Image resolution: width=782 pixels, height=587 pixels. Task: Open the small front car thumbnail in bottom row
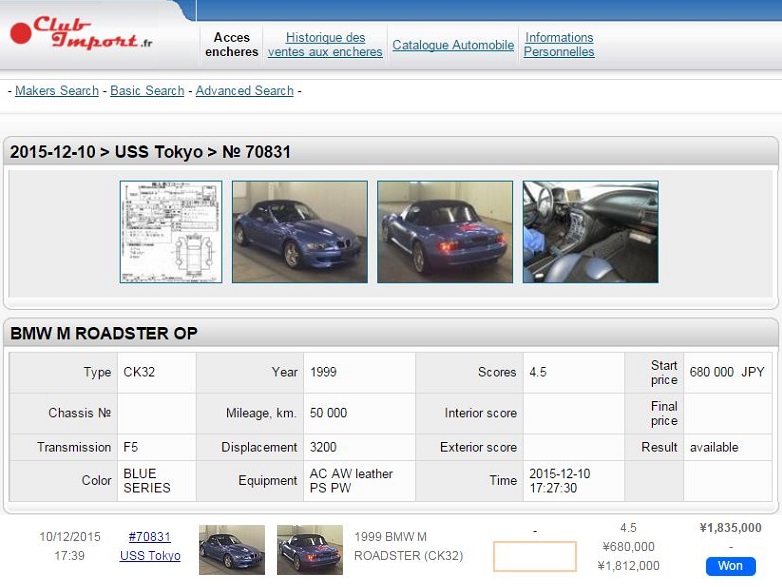point(232,550)
